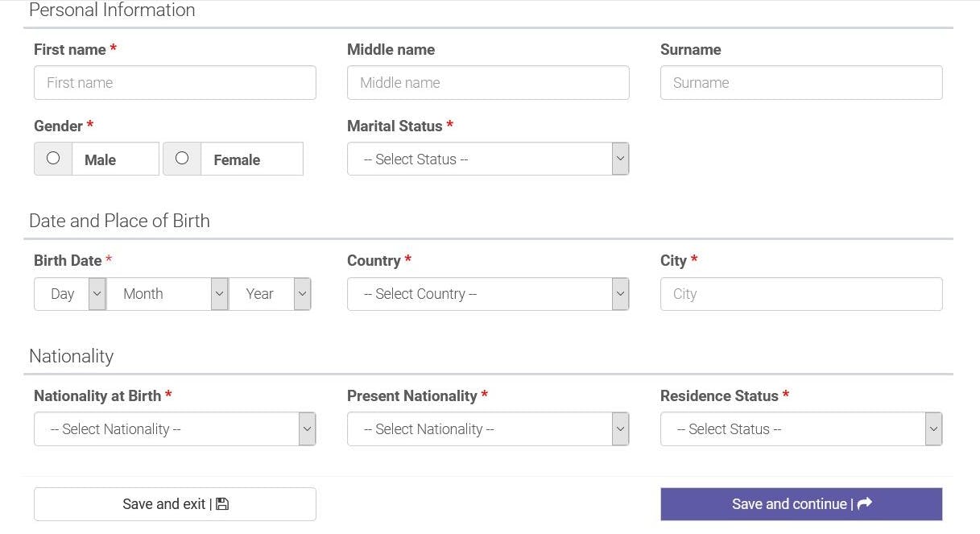The height and width of the screenshot is (534, 980).
Task: Click the Male label text
Action: pyautogui.click(x=100, y=160)
